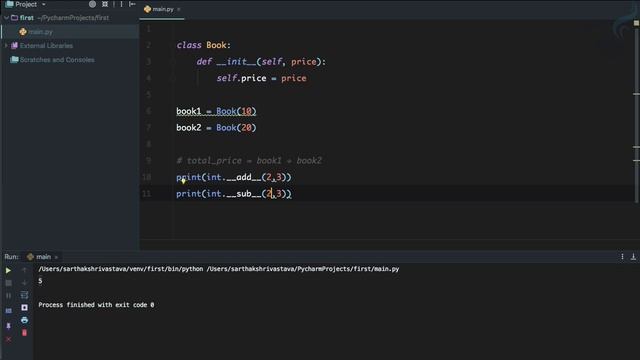The image size is (640, 360).
Task: Click 'Process finished with exit code 0' text
Action: coord(96,305)
